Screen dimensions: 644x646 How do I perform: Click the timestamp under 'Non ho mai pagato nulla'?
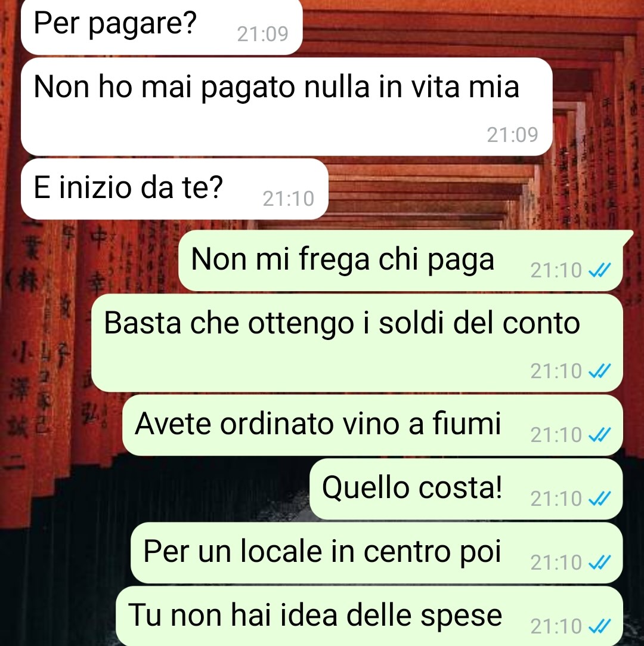513,135
